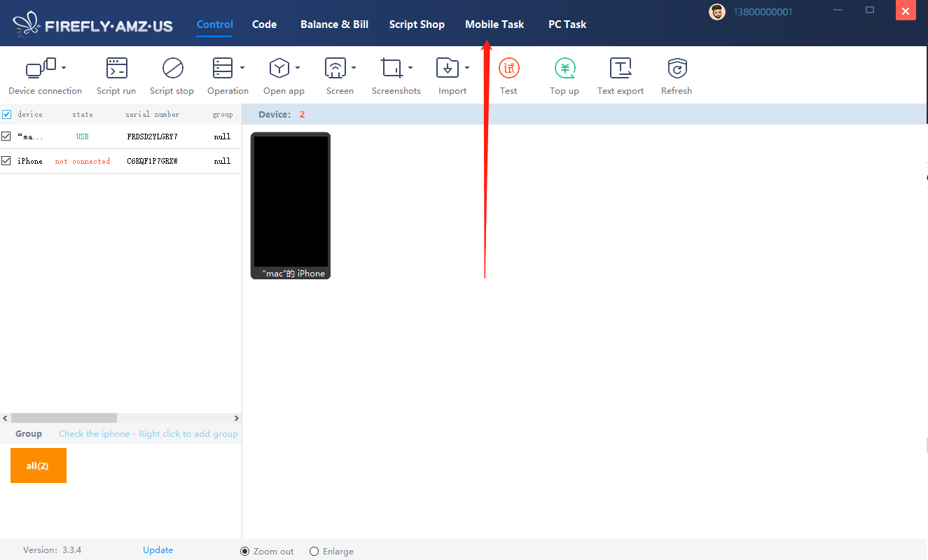The image size is (928, 560).
Task: Open the Script Shop section
Action: [x=417, y=24]
